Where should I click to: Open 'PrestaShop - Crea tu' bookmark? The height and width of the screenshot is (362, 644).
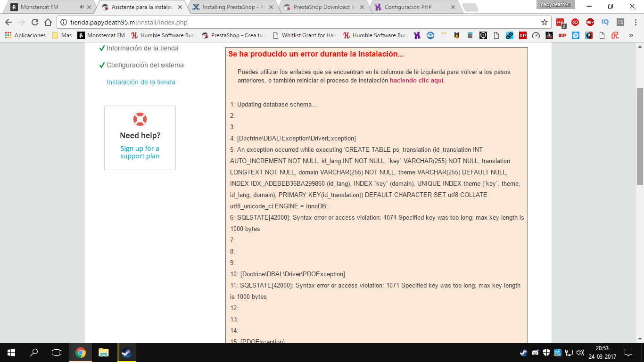(x=234, y=35)
